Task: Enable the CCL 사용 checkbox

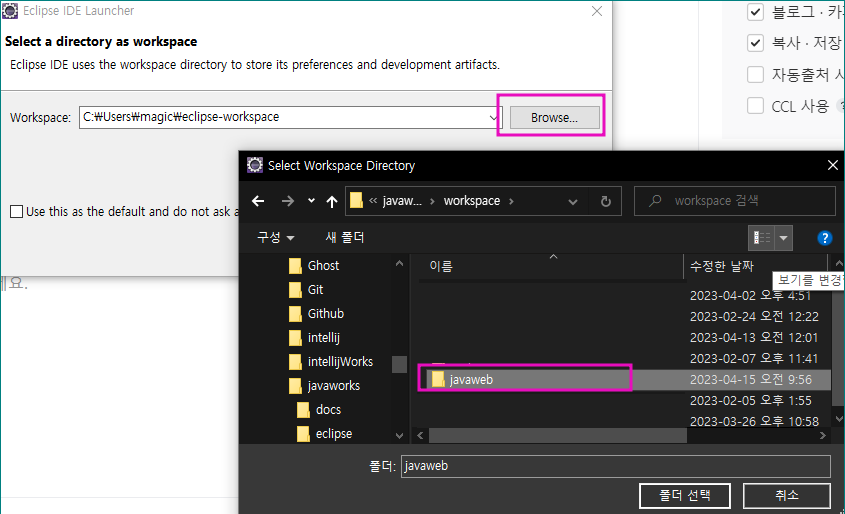Action: click(756, 106)
